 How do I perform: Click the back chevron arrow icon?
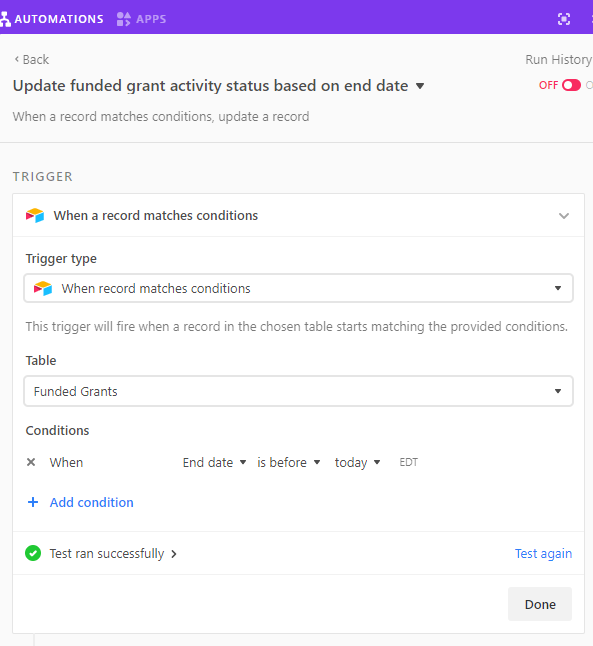pyautogui.click(x=16, y=59)
